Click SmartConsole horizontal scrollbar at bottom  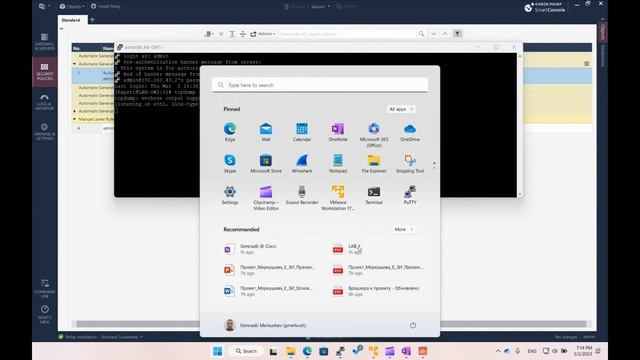[331, 324]
